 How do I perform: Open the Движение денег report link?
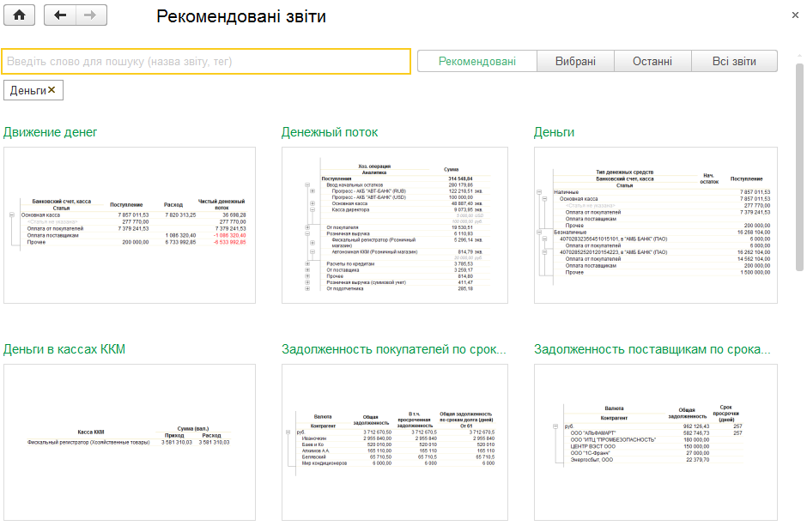[x=50, y=132]
